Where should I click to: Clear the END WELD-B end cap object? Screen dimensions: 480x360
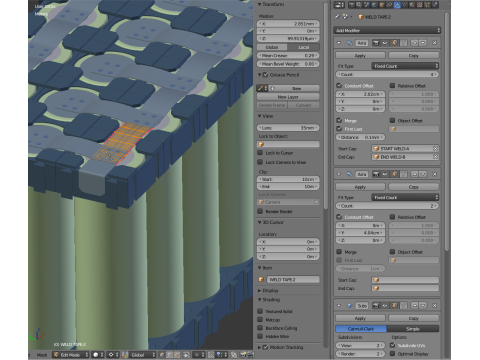435,157
